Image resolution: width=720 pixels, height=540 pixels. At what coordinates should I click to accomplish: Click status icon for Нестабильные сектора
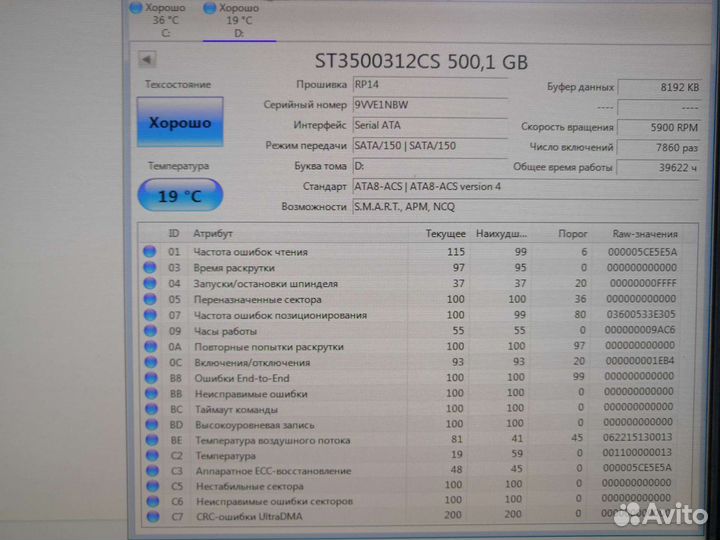coord(152,486)
